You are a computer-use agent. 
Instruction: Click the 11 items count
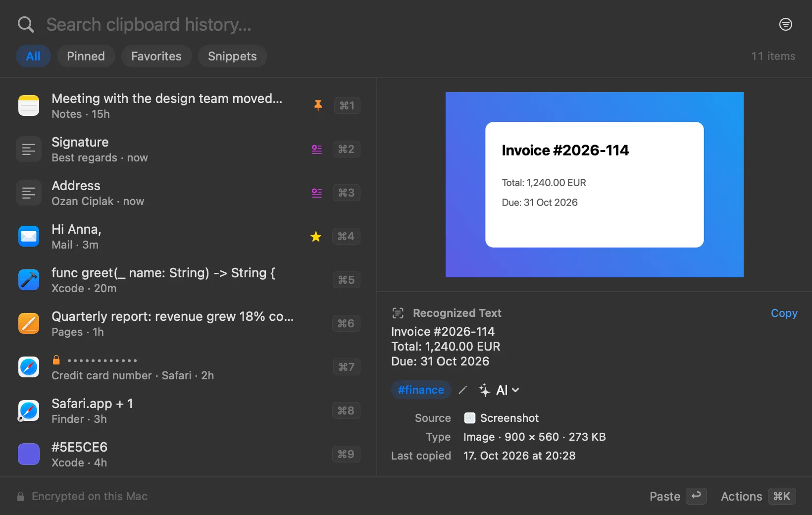[x=773, y=56]
